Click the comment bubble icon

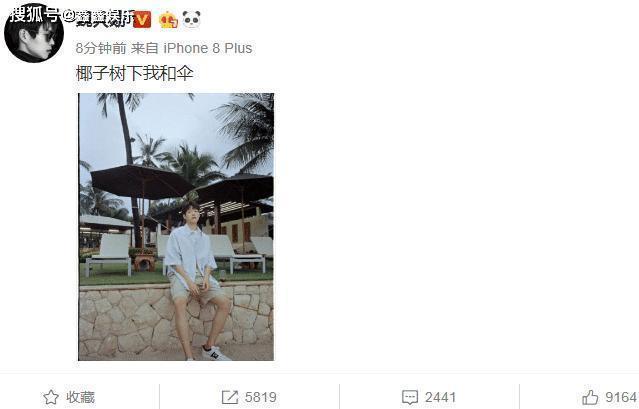[x=410, y=397]
